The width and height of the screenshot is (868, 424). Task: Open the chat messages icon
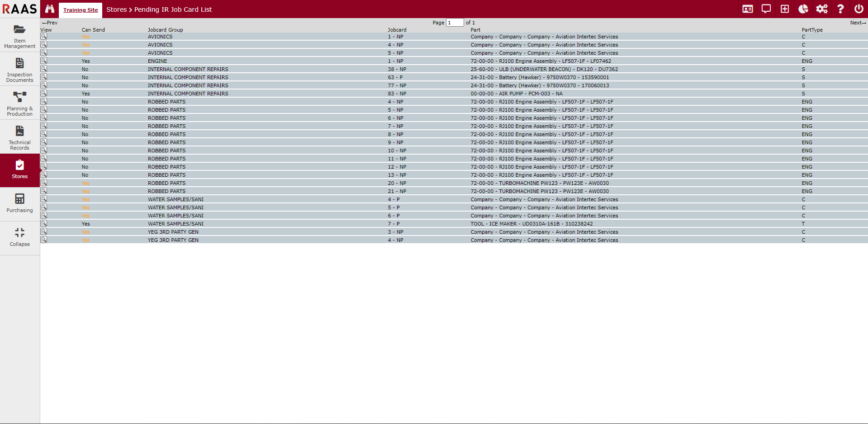click(x=766, y=9)
